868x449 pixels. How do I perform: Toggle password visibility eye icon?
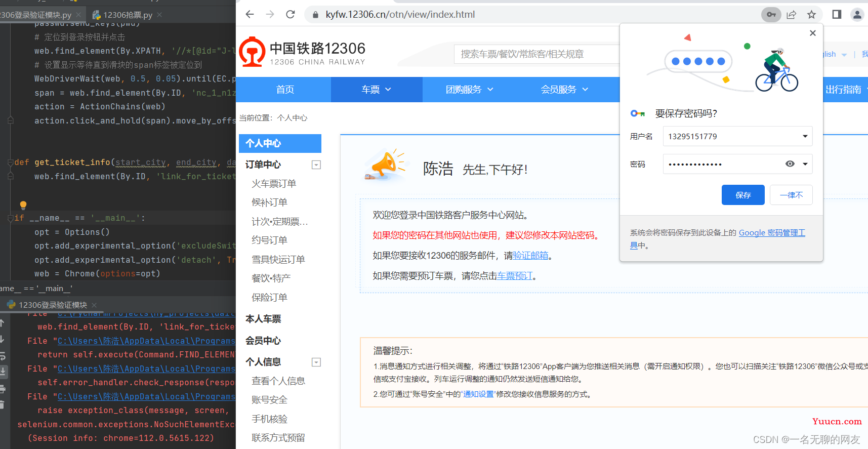pyautogui.click(x=790, y=164)
